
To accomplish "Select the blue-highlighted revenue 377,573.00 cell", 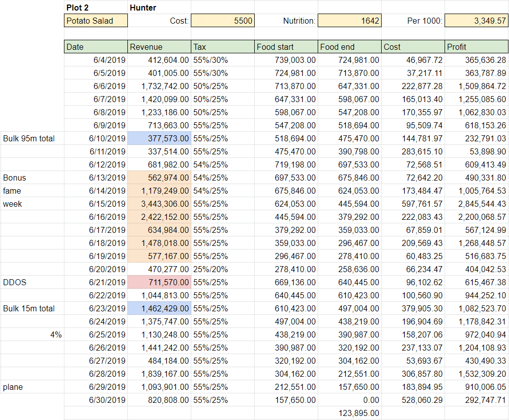I will pos(159,138).
